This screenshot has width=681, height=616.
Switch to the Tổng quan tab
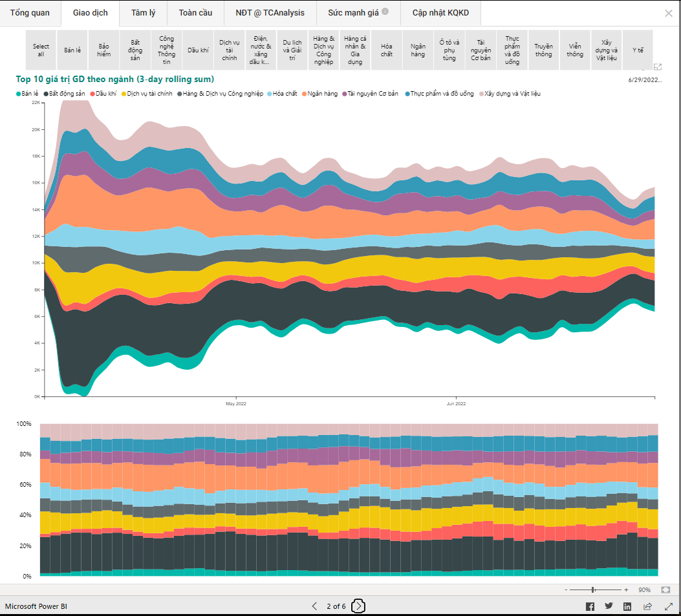30,13
